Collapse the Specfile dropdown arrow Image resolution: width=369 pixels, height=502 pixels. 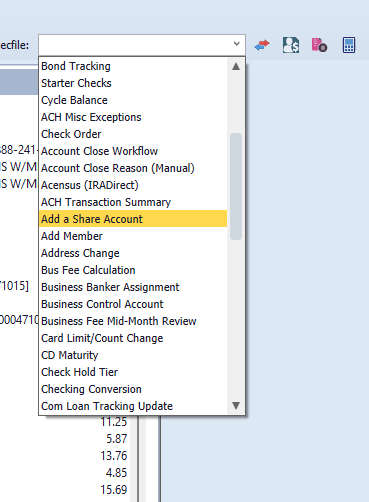[x=237, y=44]
